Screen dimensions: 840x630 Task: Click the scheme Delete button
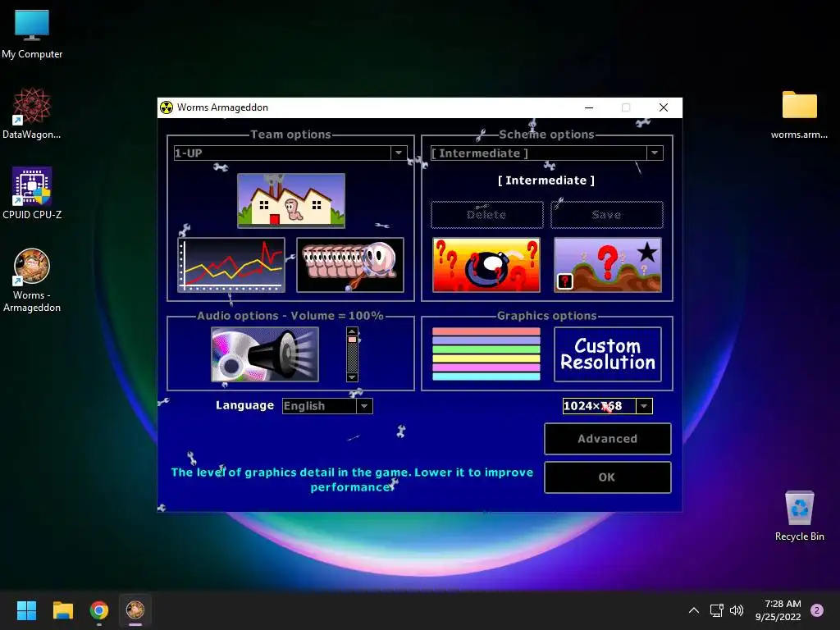[x=486, y=215]
